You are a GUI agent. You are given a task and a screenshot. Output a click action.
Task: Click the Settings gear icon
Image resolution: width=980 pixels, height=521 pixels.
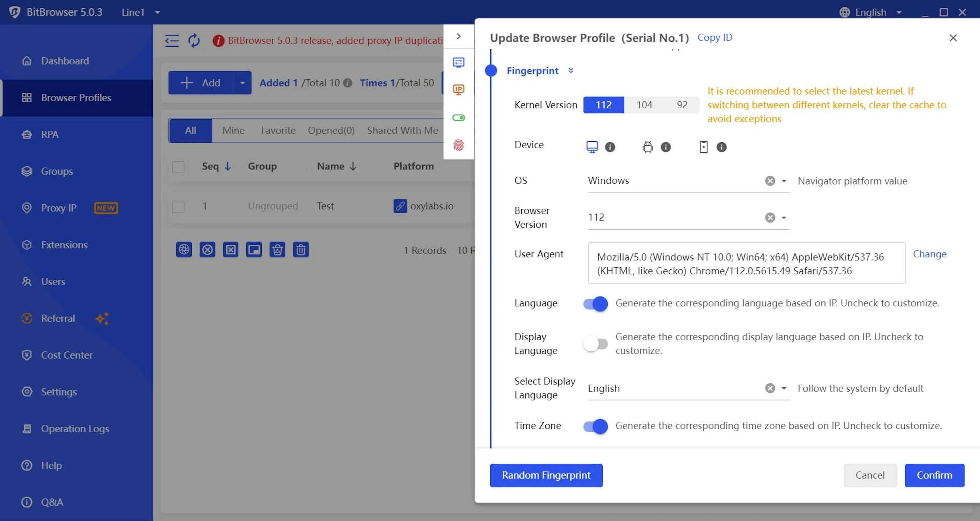point(27,392)
